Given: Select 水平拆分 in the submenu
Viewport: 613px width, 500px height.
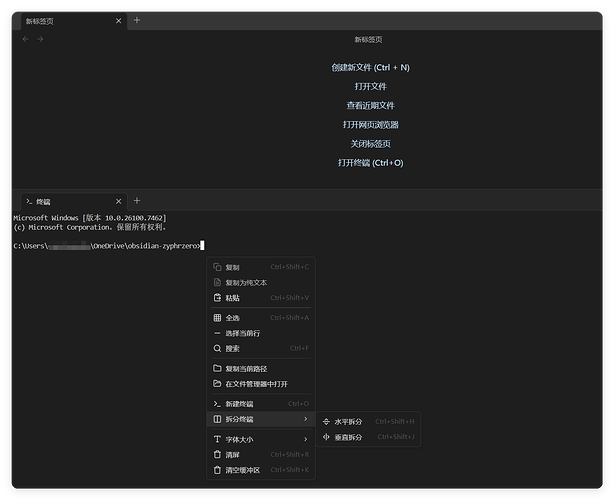Looking at the screenshot, I should click(368, 421).
